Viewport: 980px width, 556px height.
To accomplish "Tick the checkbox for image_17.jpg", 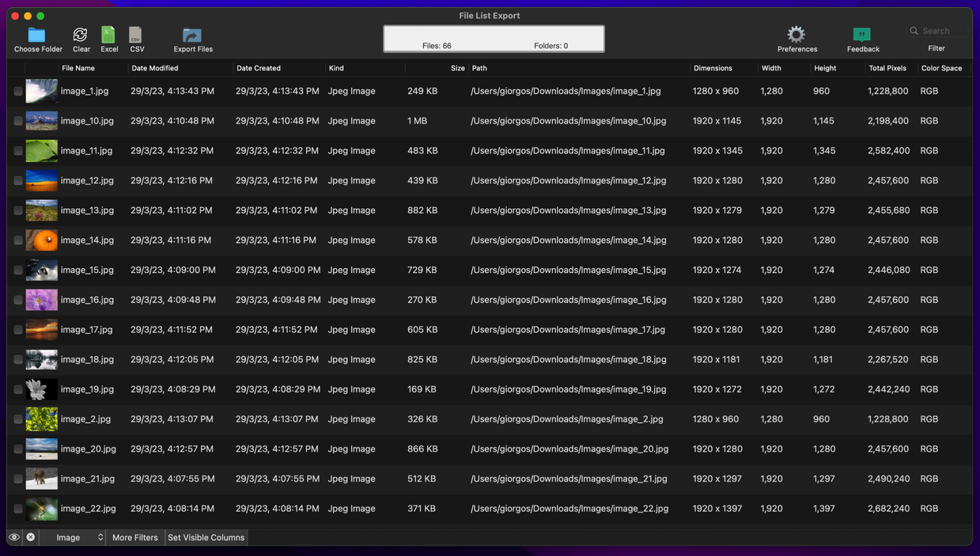I will [x=18, y=330].
